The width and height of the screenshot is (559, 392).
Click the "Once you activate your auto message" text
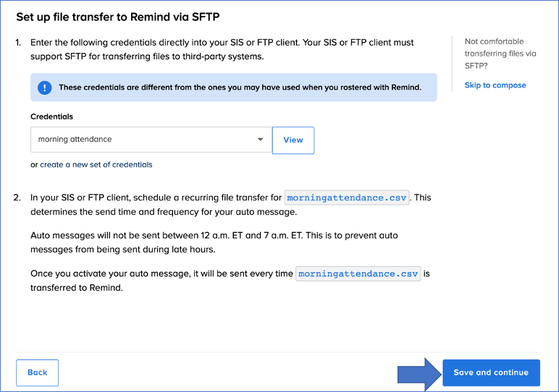pos(161,274)
